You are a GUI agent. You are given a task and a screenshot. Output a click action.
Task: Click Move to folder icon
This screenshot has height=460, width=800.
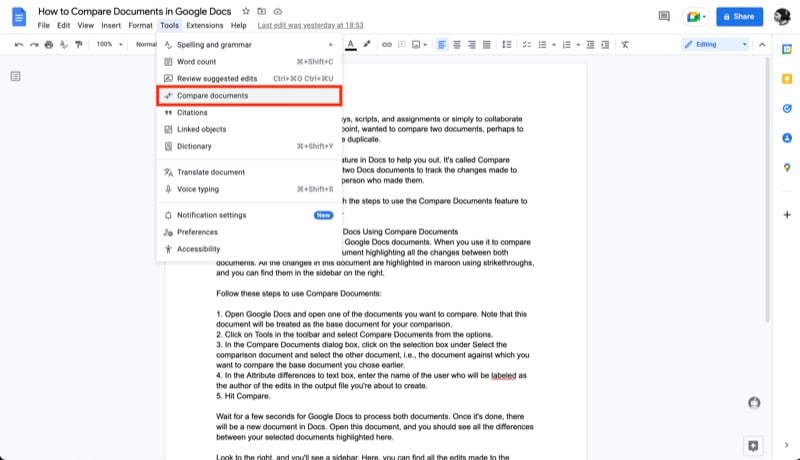tap(262, 11)
